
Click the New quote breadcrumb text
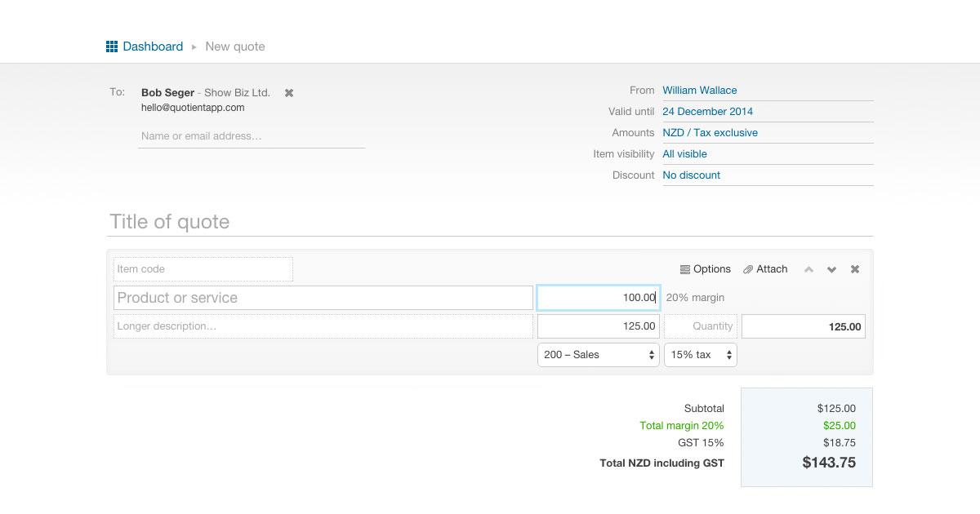point(235,47)
